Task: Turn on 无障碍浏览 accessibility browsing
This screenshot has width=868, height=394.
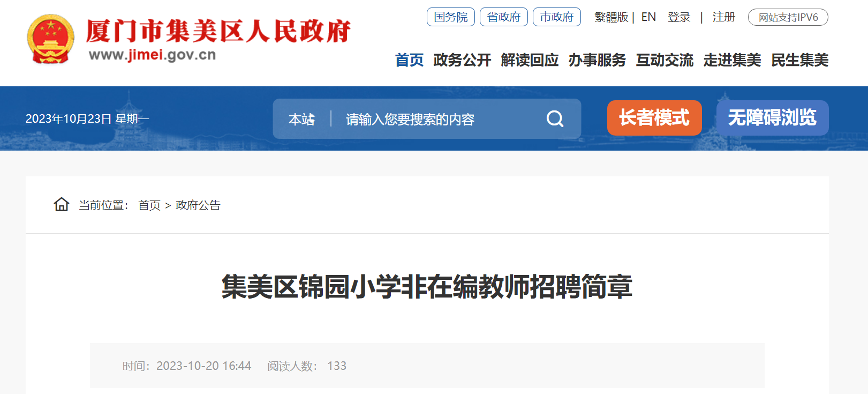Action: pyautogui.click(x=772, y=118)
